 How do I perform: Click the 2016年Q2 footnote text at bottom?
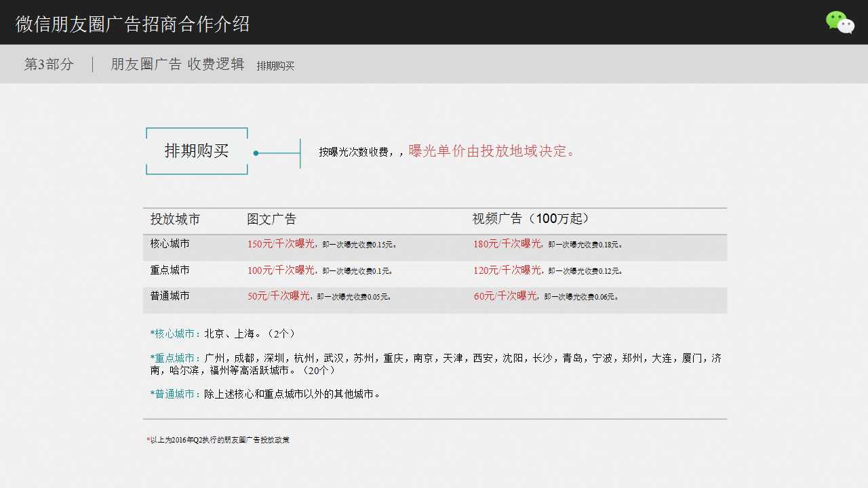(217, 439)
